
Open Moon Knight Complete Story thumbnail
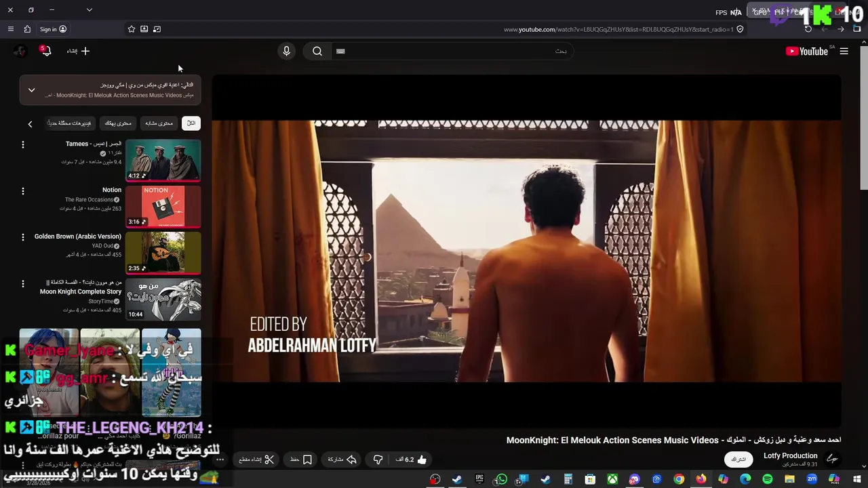[x=163, y=299]
